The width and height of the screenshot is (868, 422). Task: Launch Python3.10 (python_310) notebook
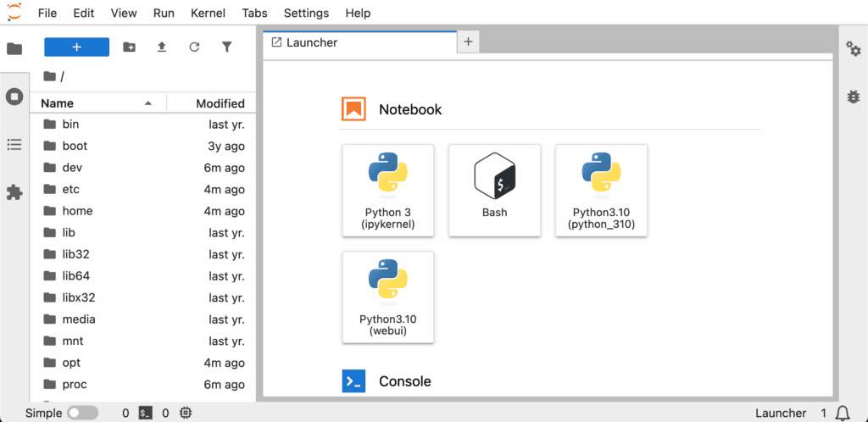click(x=601, y=191)
